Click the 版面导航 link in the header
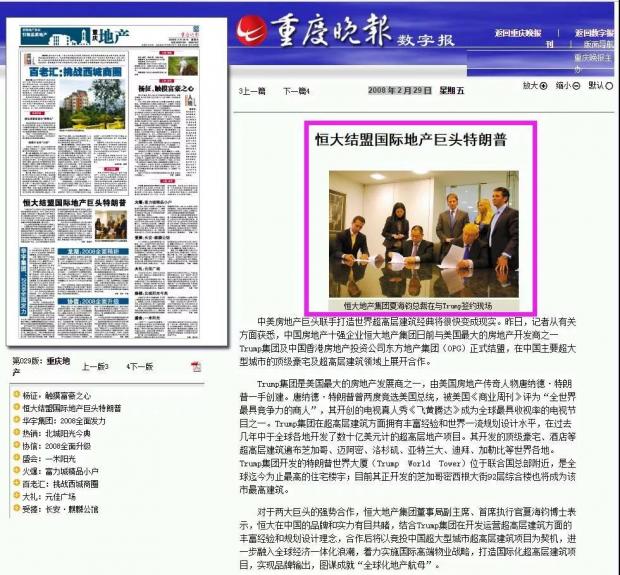The width and height of the screenshot is (620, 575). (x=598, y=45)
